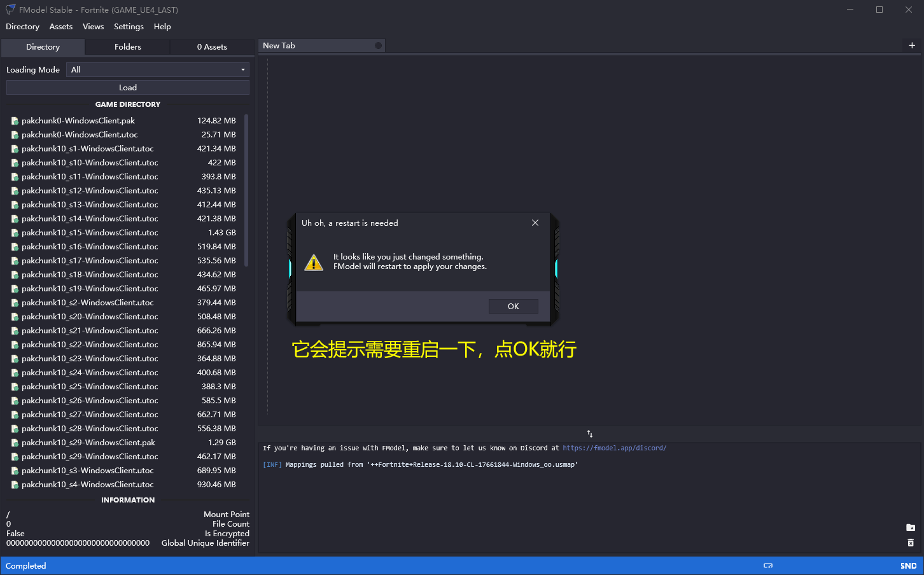The height and width of the screenshot is (575, 924).
Task: Open the Help menu
Action: (x=162, y=27)
